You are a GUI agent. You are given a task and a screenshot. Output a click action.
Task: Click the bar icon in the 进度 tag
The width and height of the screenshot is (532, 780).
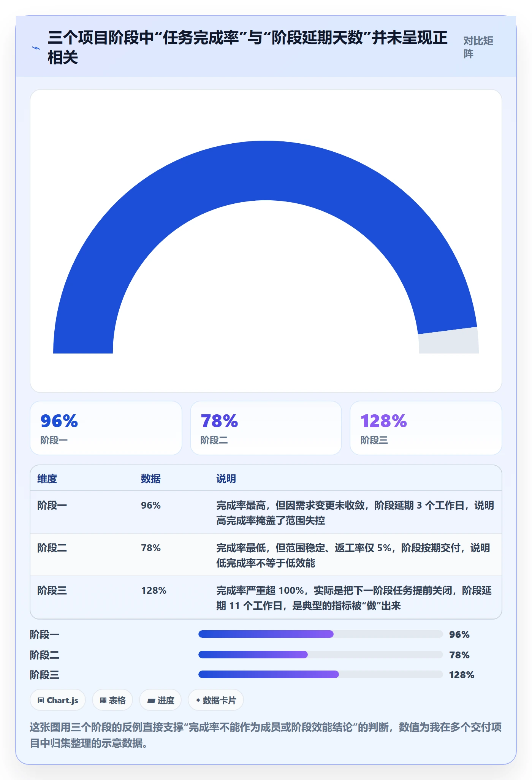151,701
